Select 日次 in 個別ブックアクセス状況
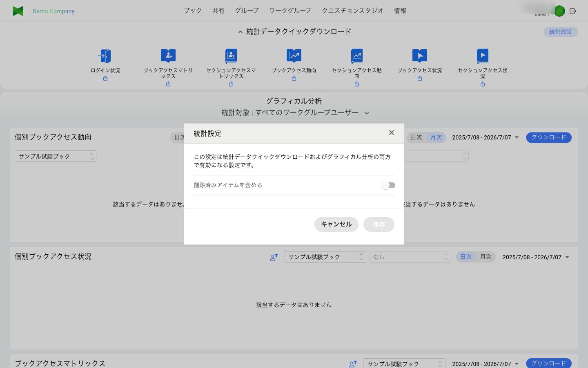 (466, 257)
